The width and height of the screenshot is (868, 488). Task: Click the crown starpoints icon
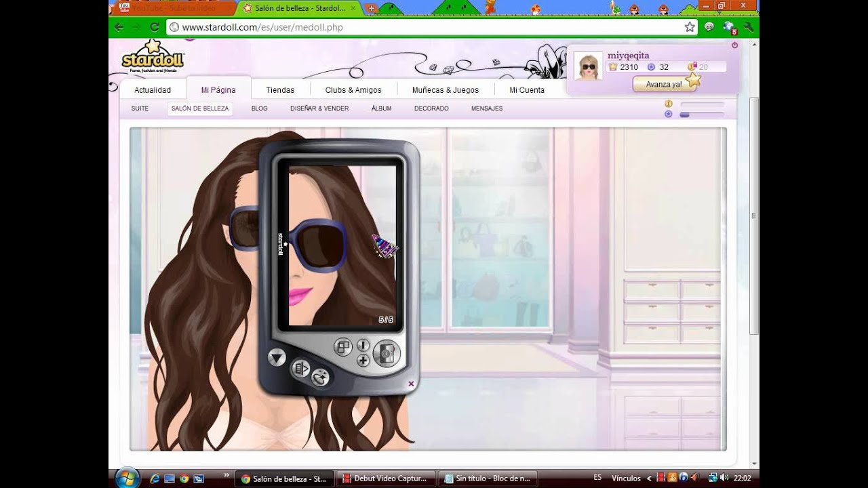coord(613,67)
